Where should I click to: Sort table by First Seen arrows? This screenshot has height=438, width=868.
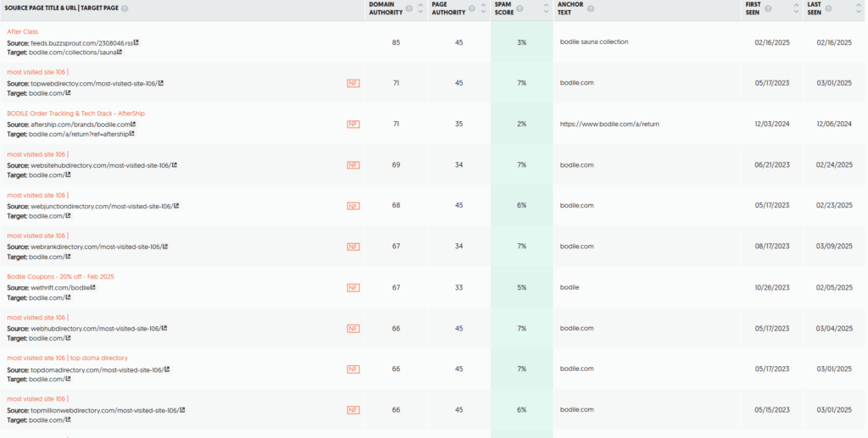[x=796, y=8]
